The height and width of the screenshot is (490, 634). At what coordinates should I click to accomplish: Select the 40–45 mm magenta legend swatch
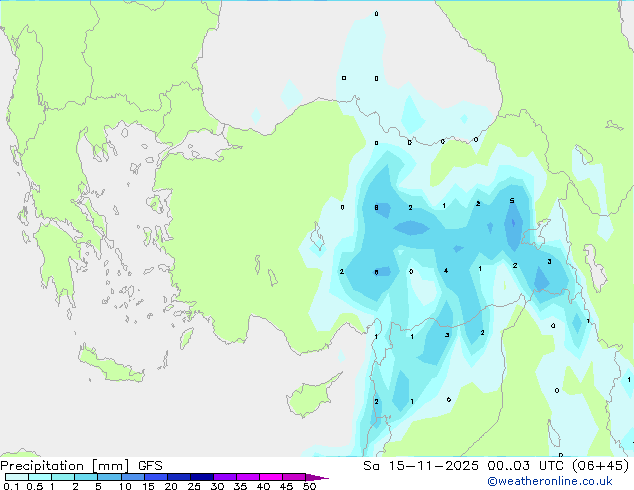coord(271,477)
